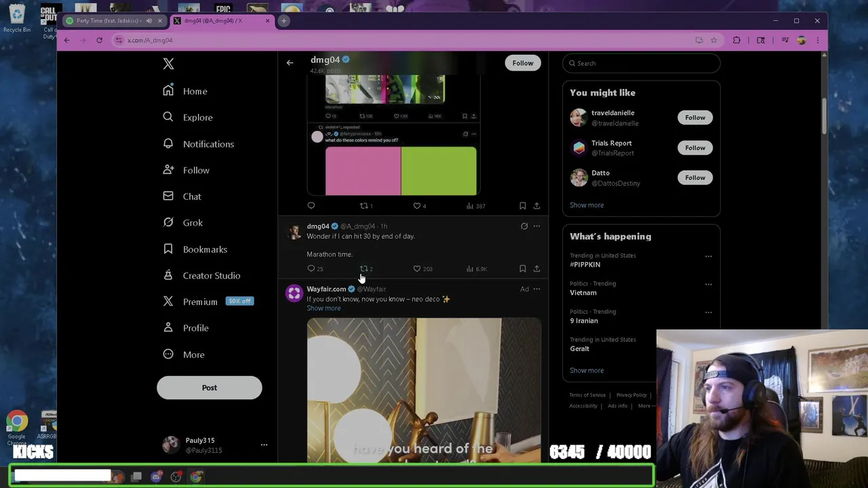Like the post with 4 likes
Screen dimensions: 868x488
point(417,205)
